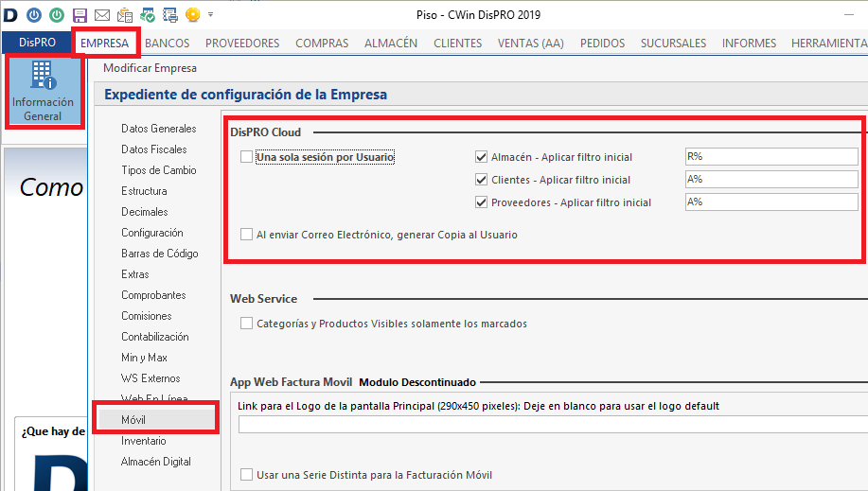Click the icon with green checkmark
Viewport: 868px width, 491px height.
[148, 15]
